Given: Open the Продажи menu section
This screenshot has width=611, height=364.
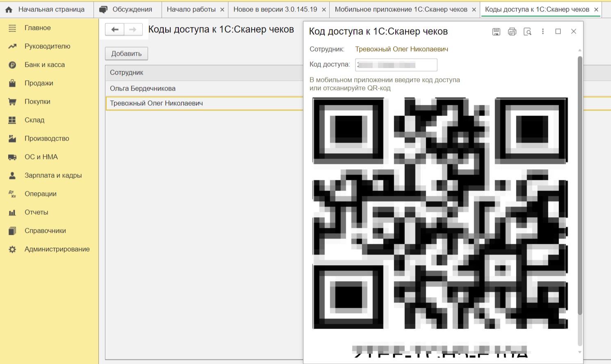Looking at the screenshot, I should pyautogui.click(x=39, y=83).
